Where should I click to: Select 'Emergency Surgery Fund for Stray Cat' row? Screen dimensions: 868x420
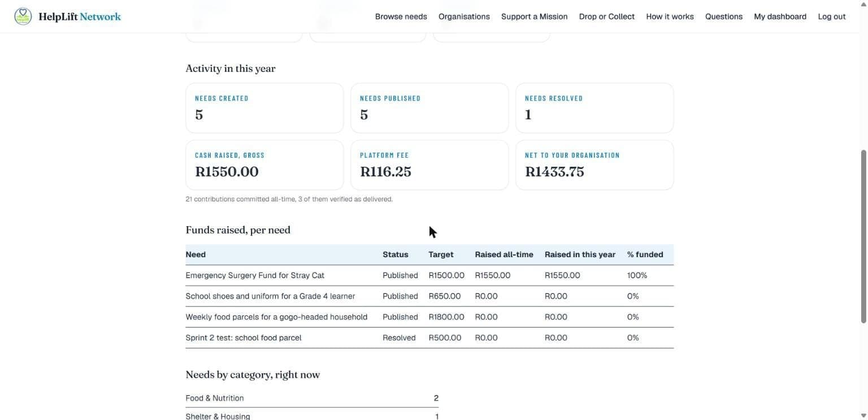pyautogui.click(x=429, y=275)
